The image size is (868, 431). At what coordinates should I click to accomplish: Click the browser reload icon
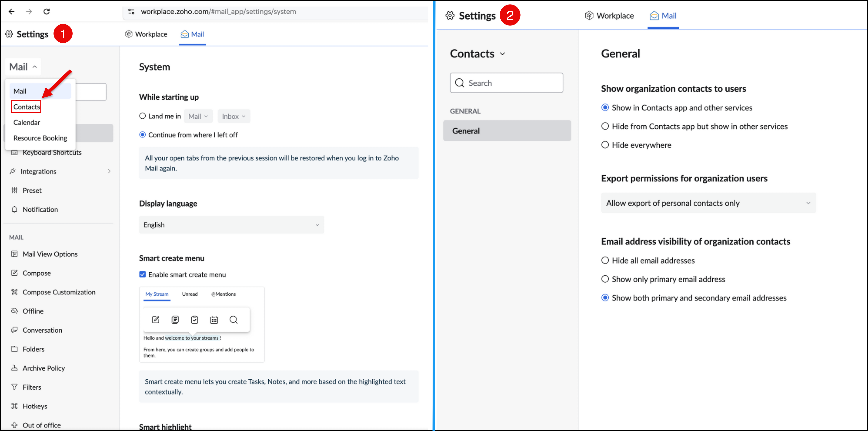pos(47,11)
